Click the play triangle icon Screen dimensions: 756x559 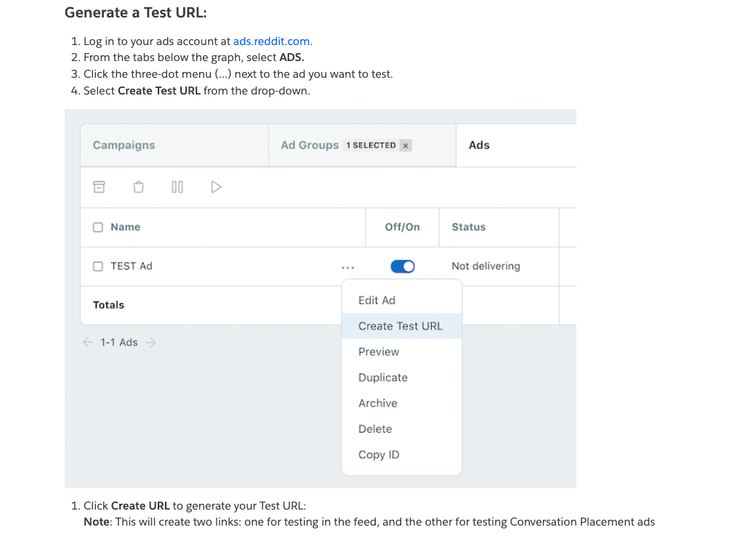point(216,187)
